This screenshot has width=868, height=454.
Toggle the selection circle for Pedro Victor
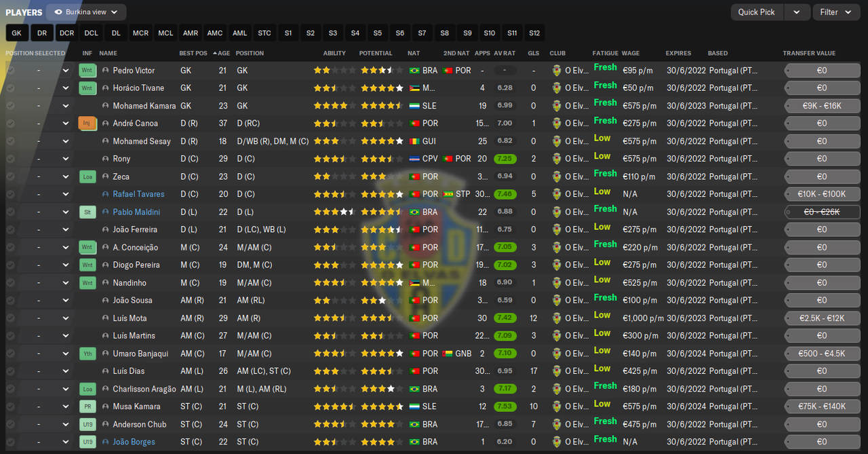pos(10,71)
